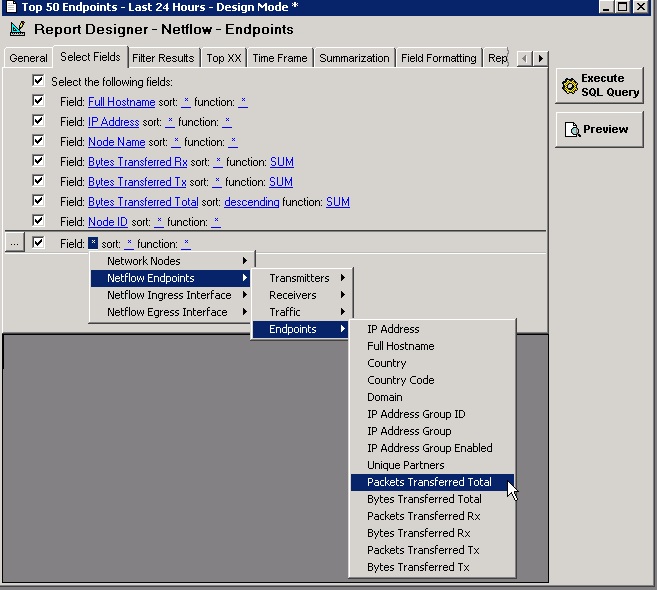657x590 pixels.
Task: Expand the Netflow Endpoints submenu
Action: (x=171, y=278)
